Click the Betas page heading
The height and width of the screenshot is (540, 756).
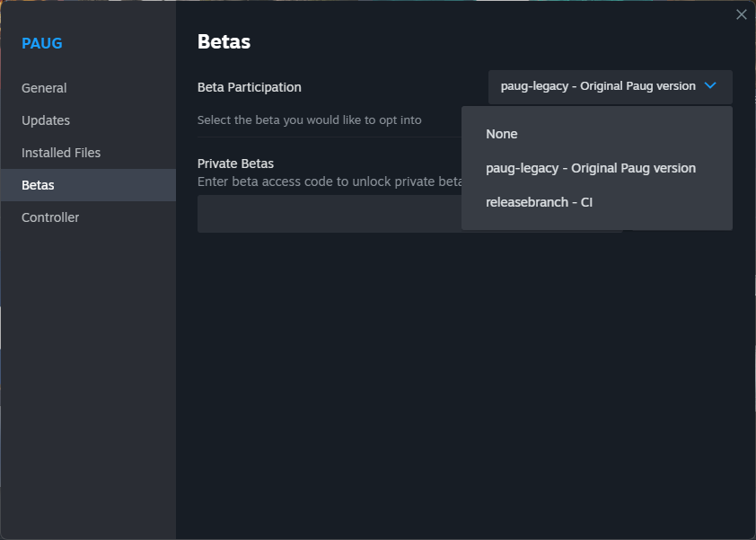(224, 41)
